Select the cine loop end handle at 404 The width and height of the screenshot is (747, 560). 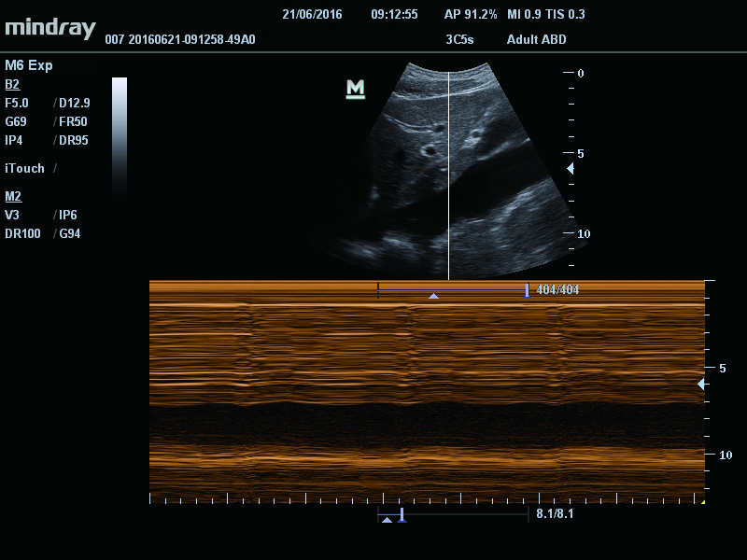527,290
